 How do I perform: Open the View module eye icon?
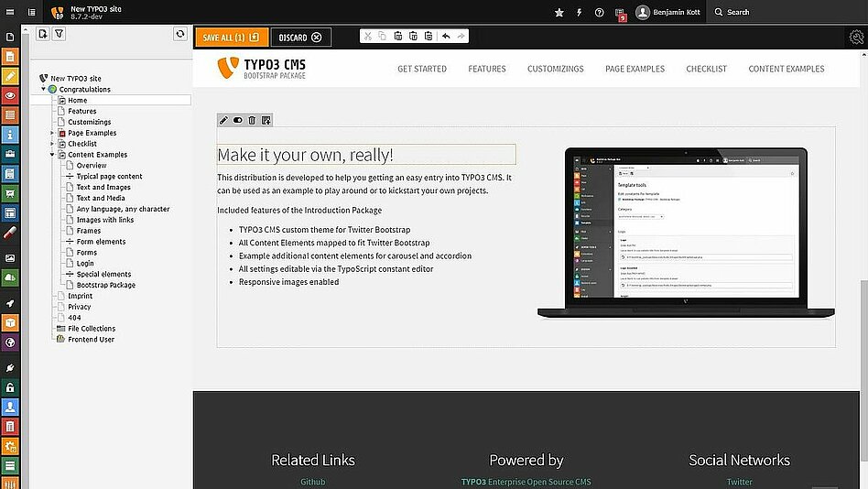pos(10,95)
